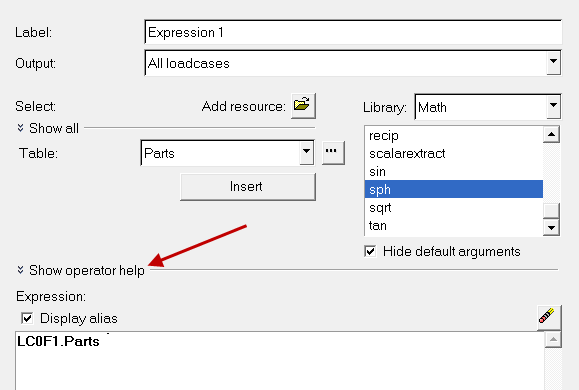This screenshot has height=390, width=579.
Task: Click the ellipsis button next to Parts
Action: (x=333, y=152)
